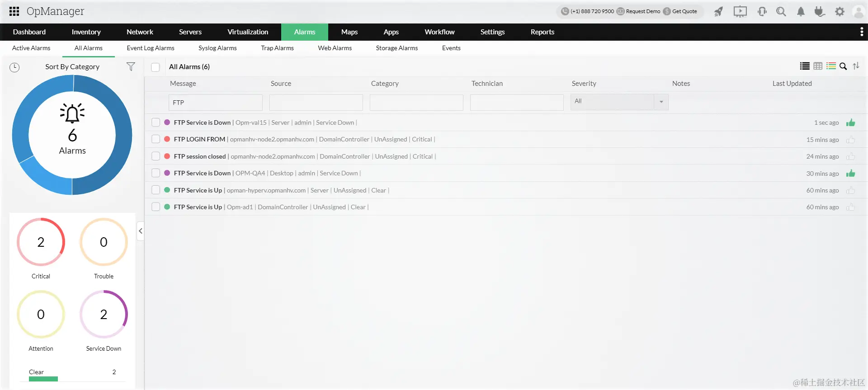The width and height of the screenshot is (868, 390).
Task: Click the Clear green progress bar
Action: (x=43, y=379)
